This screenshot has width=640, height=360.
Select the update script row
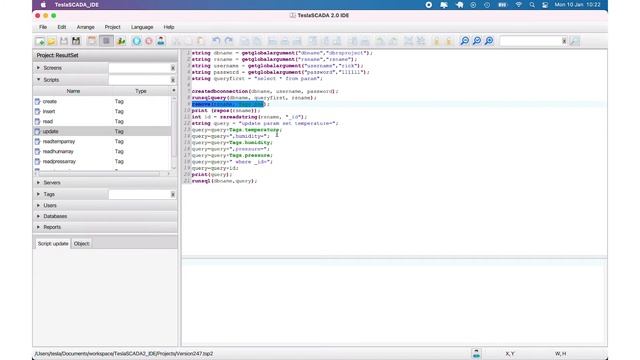102,131
